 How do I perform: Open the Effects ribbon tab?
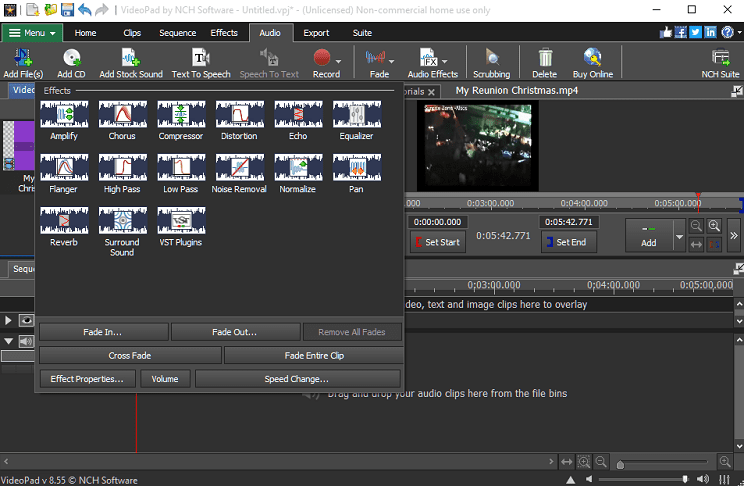tap(224, 33)
